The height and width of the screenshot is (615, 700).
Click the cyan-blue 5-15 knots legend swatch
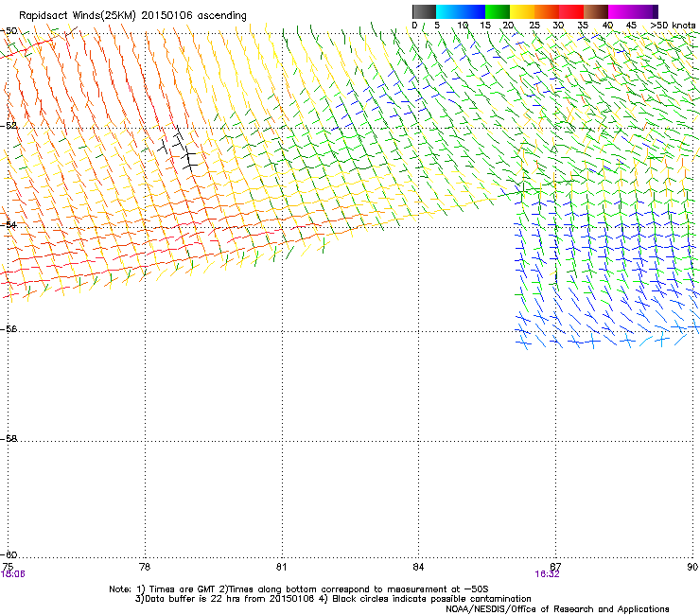click(x=461, y=11)
